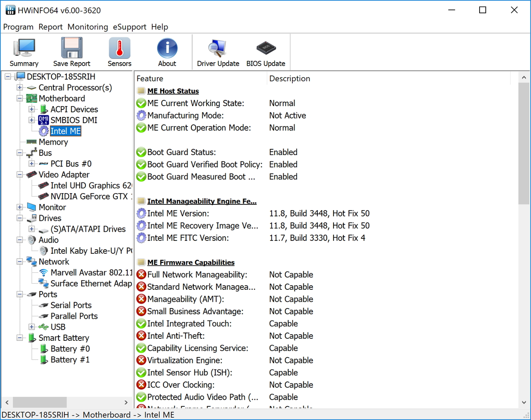Expand the (S)ATA/ATAPI Drives node

click(x=32, y=229)
